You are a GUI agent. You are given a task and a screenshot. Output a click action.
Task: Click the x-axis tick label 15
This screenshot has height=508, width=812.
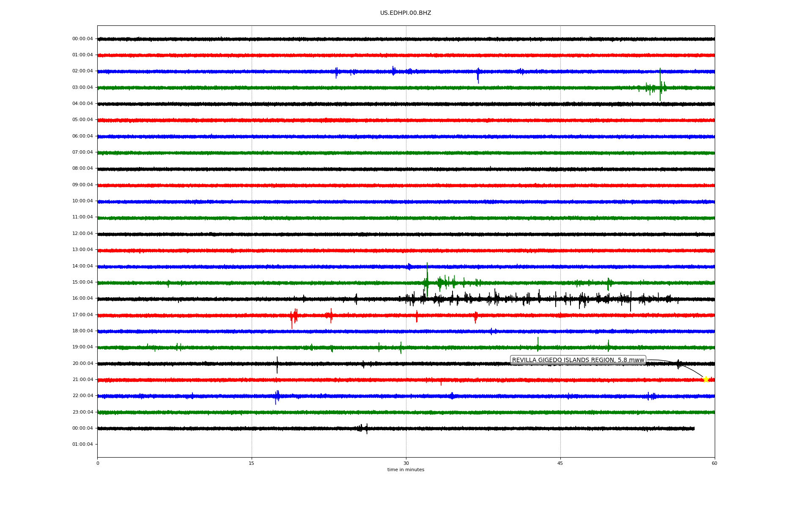click(252, 464)
